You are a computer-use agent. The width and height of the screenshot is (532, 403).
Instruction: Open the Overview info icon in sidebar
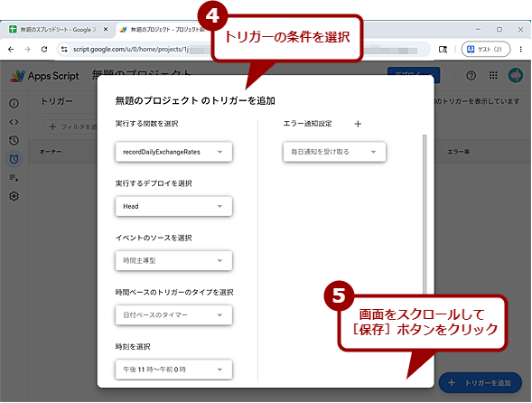(x=14, y=104)
